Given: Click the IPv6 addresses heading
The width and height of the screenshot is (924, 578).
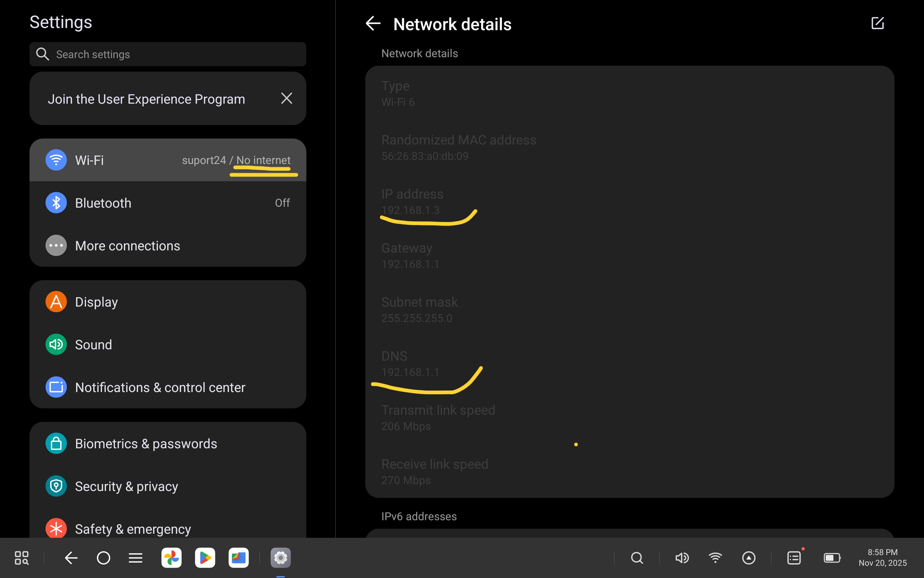Looking at the screenshot, I should pyautogui.click(x=419, y=516).
